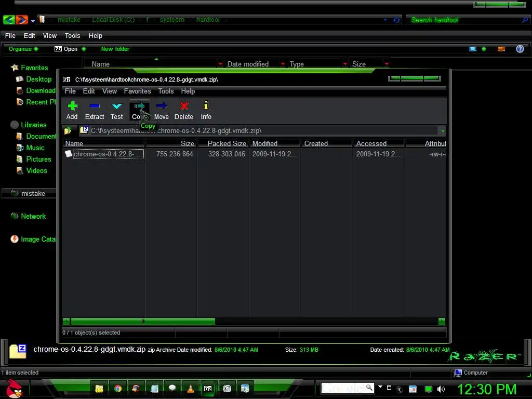This screenshot has width=532, height=399.
Task: Open VLC cone icon in taskbar
Action: (x=190, y=389)
